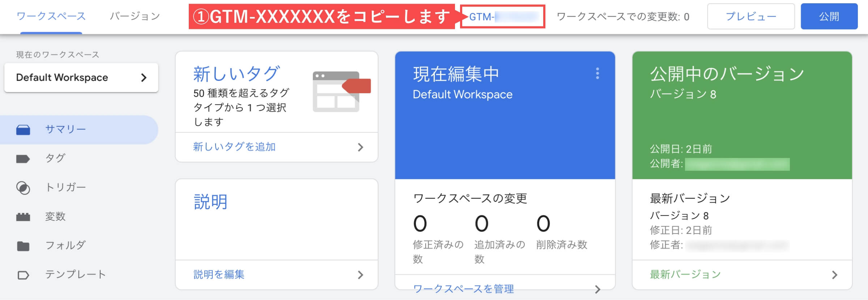Click 公開日: 2日前 text
Screen dimensions: 868x300
click(681, 149)
